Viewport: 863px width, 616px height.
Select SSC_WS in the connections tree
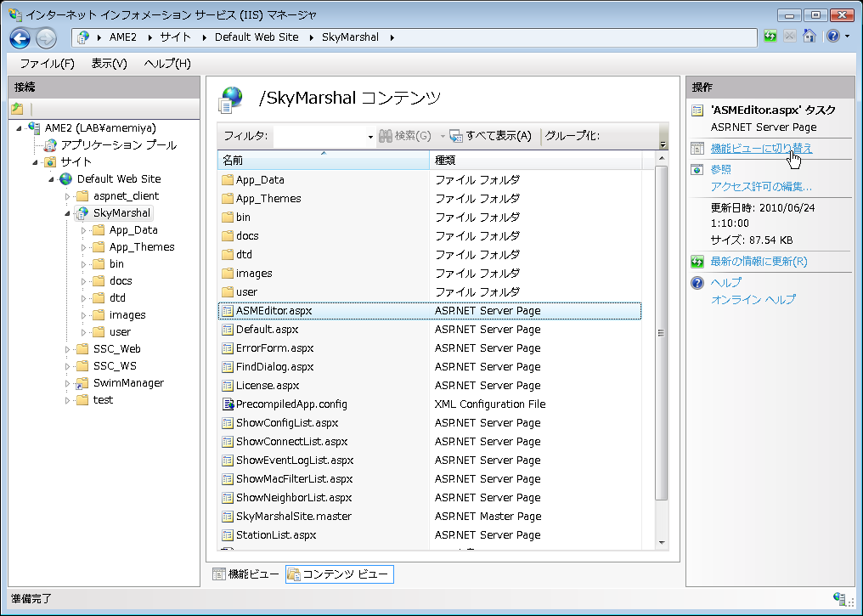[115, 366]
